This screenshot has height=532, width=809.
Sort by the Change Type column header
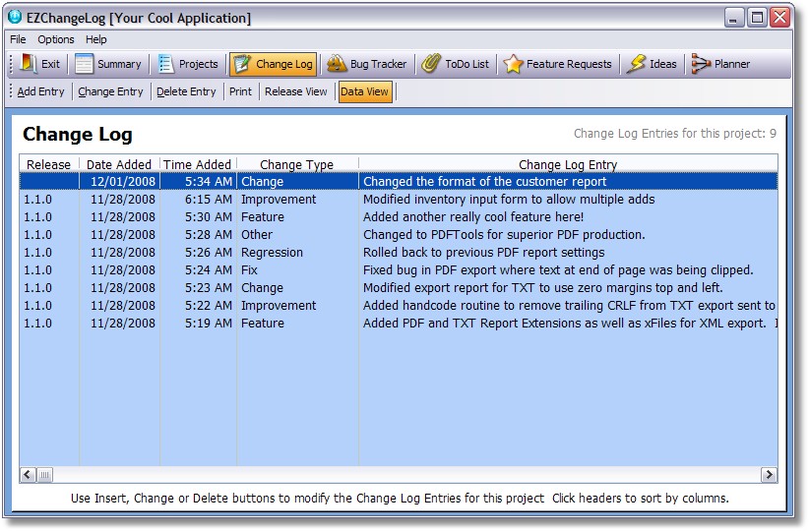click(x=296, y=164)
